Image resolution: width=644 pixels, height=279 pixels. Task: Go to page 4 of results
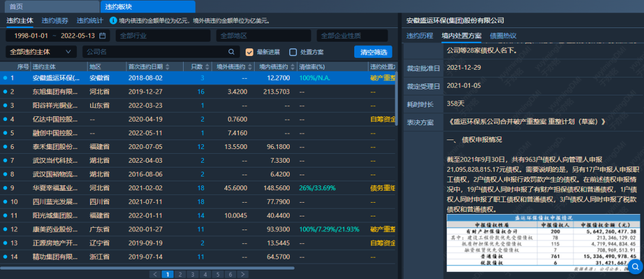(x=205, y=274)
